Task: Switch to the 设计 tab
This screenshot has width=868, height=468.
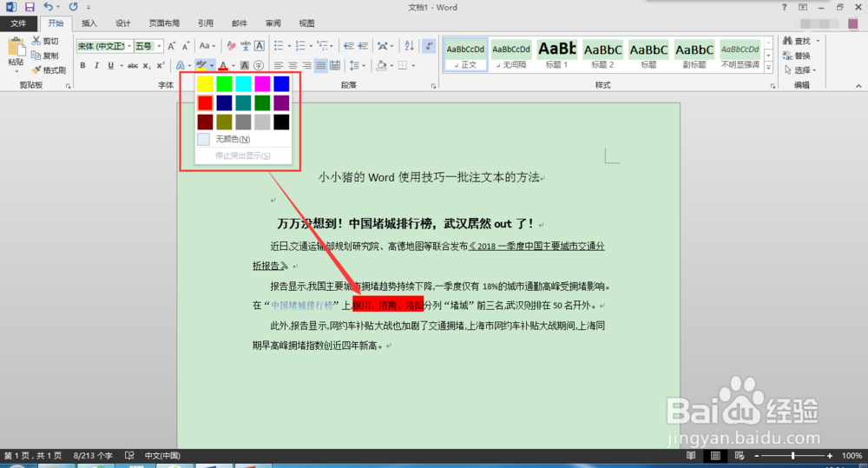Action: [x=123, y=23]
